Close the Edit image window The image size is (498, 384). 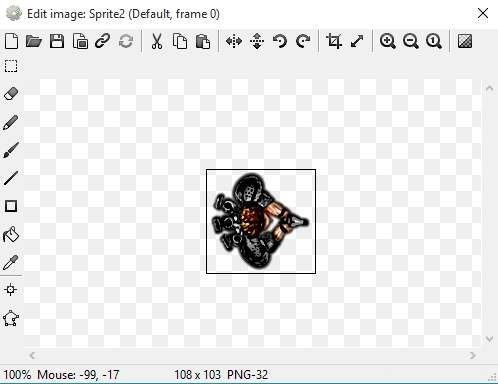tap(483, 13)
